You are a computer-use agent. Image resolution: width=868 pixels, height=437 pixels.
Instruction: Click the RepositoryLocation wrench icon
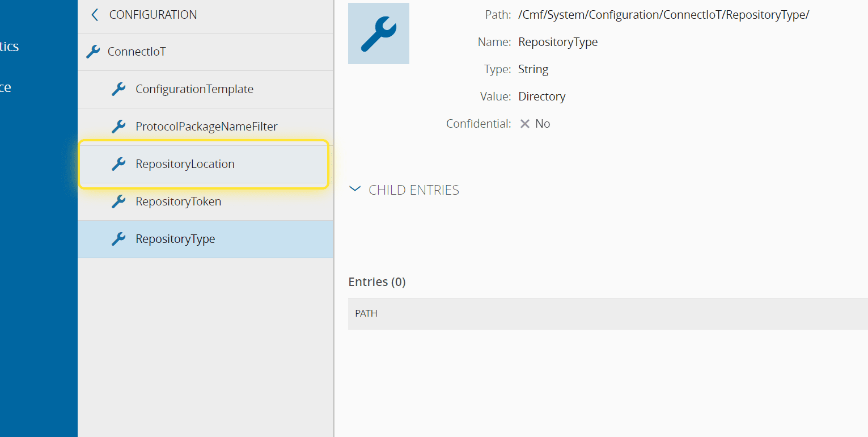click(x=118, y=164)
